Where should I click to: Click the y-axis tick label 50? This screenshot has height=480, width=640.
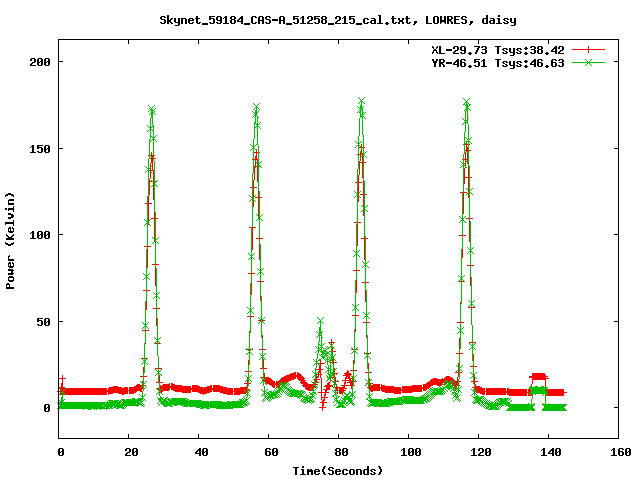click(x=43, y=322)
